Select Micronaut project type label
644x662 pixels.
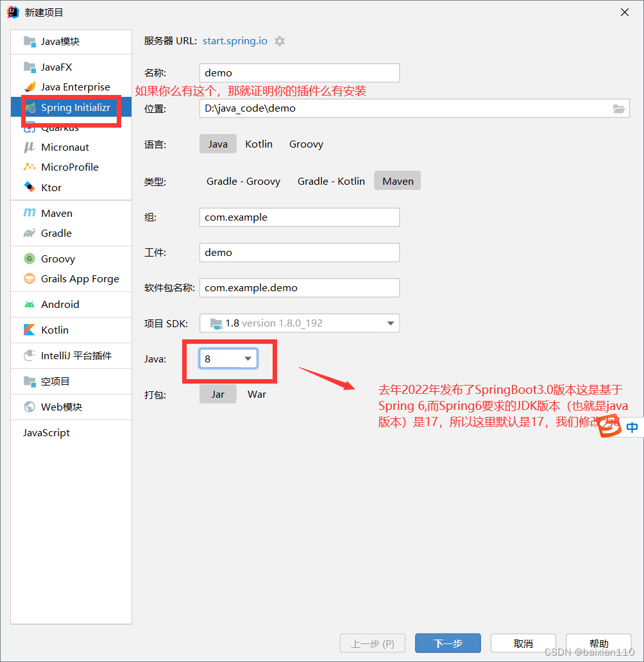click(x=65, y=148)
